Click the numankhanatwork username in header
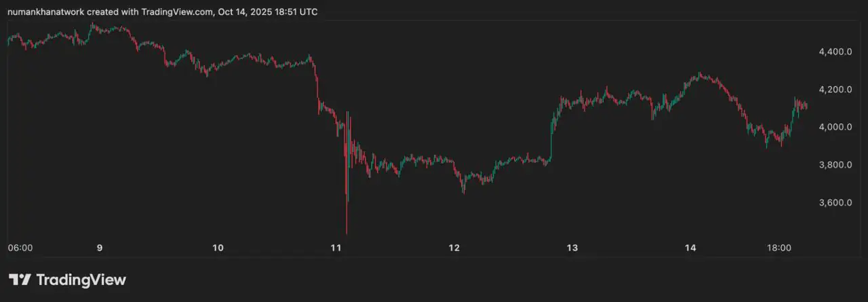This screenshot has height=302, width=868. pyautogui.click(x=46, y=12)
